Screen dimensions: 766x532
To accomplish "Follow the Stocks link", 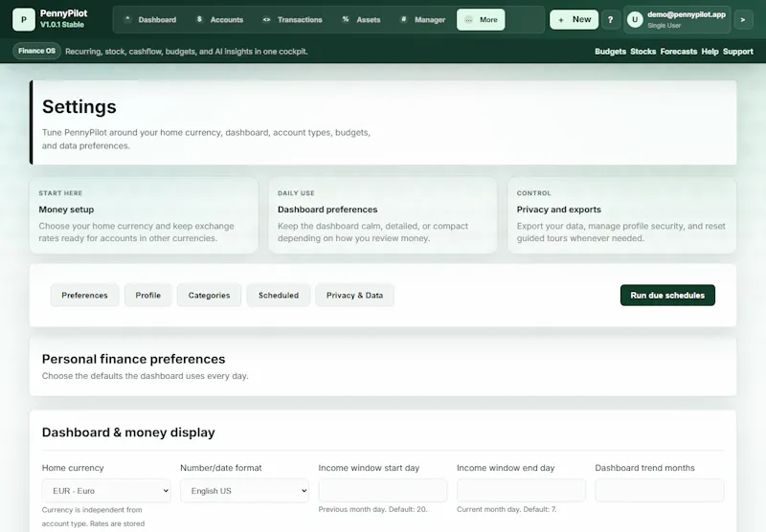I will click(642, 52).
